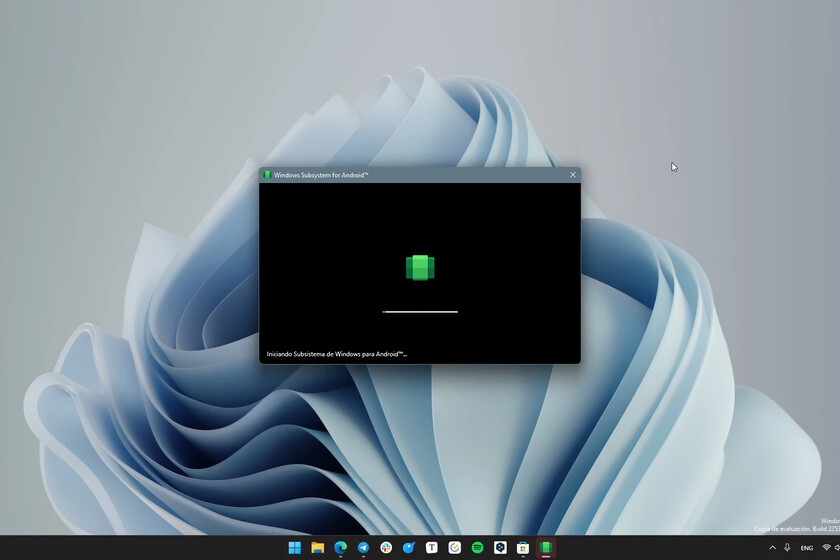The width and height of the screenshot is (840, 560).
Task: Close the Windows Subsystem for Android window
Action: 573,175
